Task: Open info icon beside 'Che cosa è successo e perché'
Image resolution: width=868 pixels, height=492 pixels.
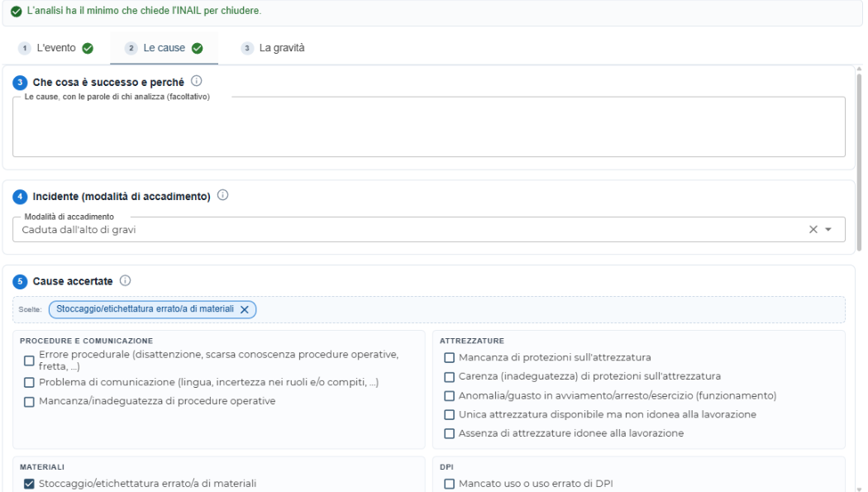Action: coord(197,81)
